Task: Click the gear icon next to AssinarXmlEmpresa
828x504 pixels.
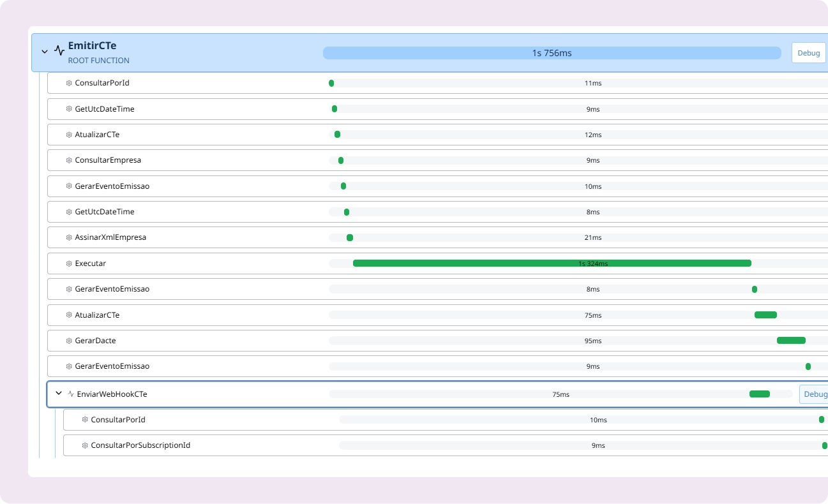Action: [69, 237]
